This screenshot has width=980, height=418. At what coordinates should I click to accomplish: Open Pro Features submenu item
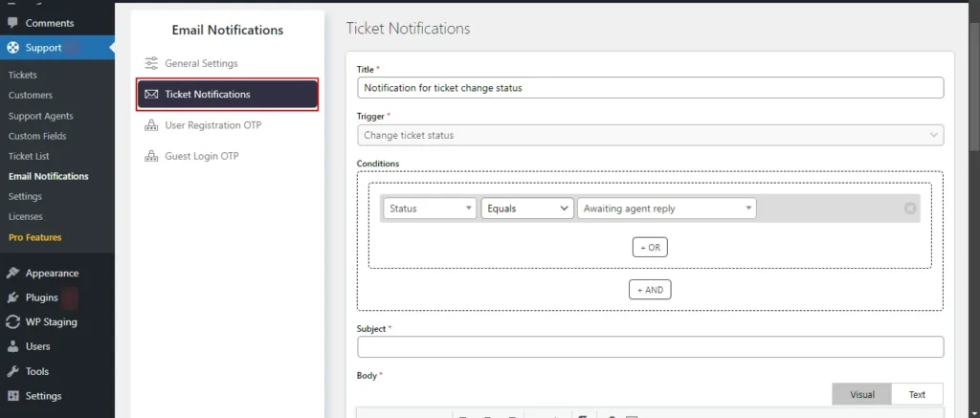click(x=35, y=237)
